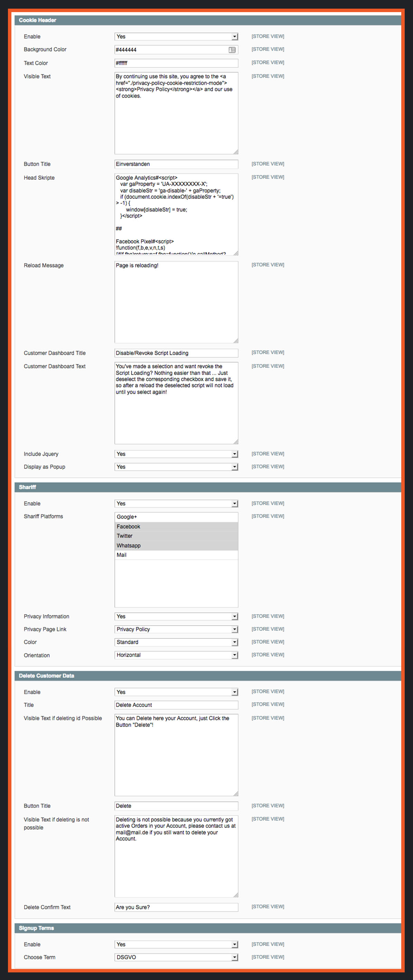The height and width of the screenshot is (980, 413).
Task: Open the Privacy Information dropdown
Action: pos(176,616)
